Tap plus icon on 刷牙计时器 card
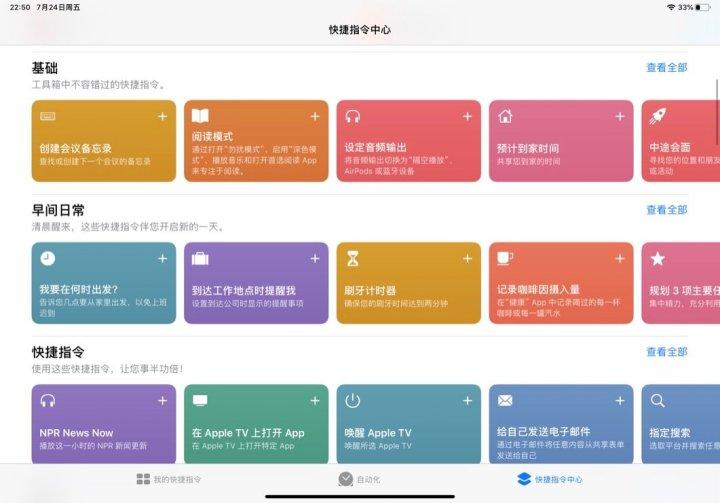This screenshot has height=503, width=720. click(467, 259)
